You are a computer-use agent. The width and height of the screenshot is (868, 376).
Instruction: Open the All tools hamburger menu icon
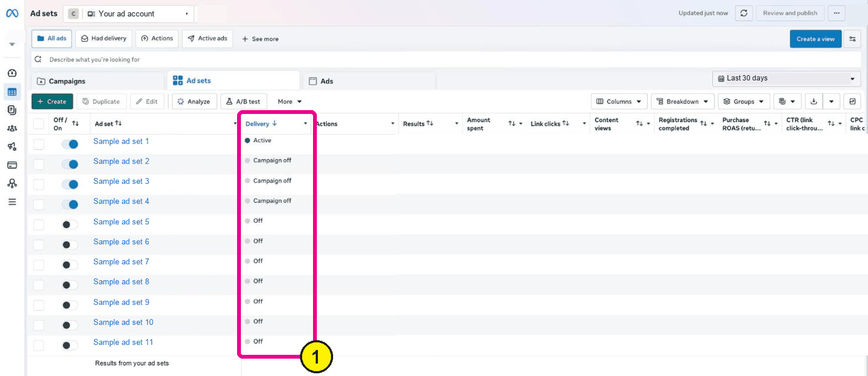(x=12, y=202)
